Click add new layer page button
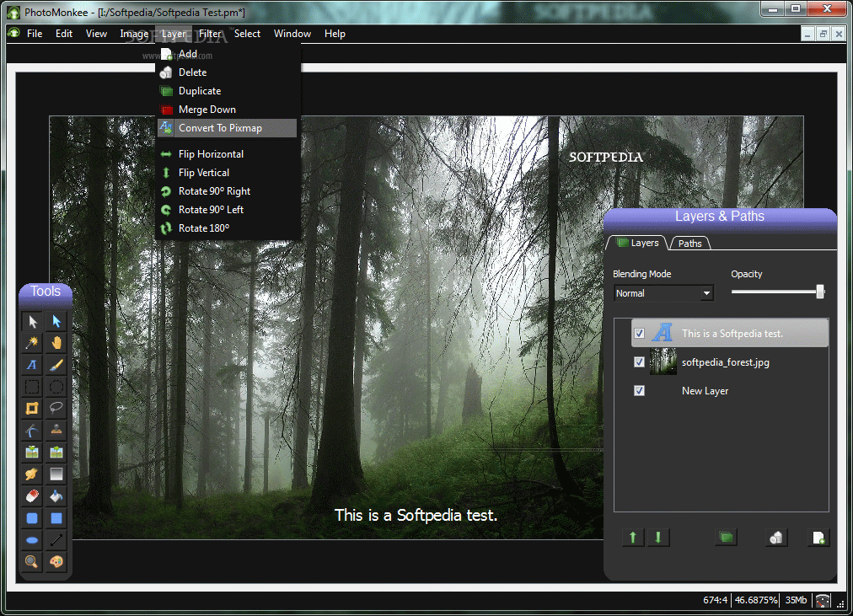 (818, 538)
